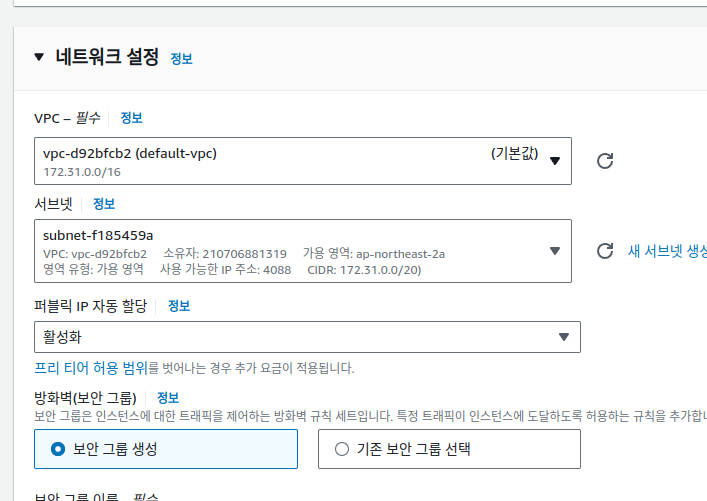
Task: Open 정보 link beside 방화벽(보안 그룹)
Action: click(x=168, y=398)
